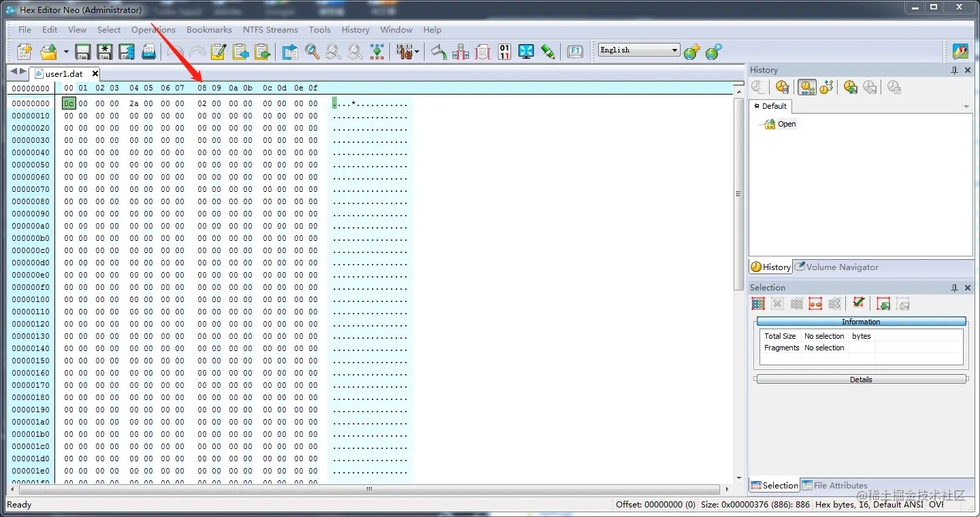Open the dropdown arrow beside the binary digits icon
The image size is (980, 517).
[x=416, y=52]
